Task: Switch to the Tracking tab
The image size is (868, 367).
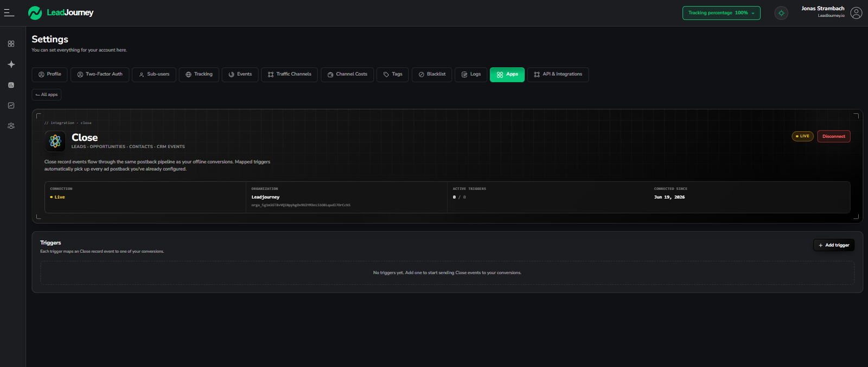Action: [199, 74]
